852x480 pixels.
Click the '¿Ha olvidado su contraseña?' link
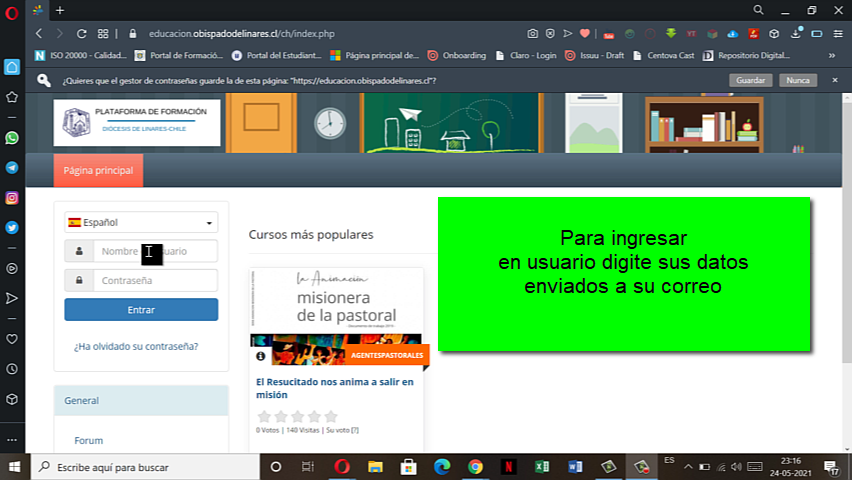pos(136,347)
